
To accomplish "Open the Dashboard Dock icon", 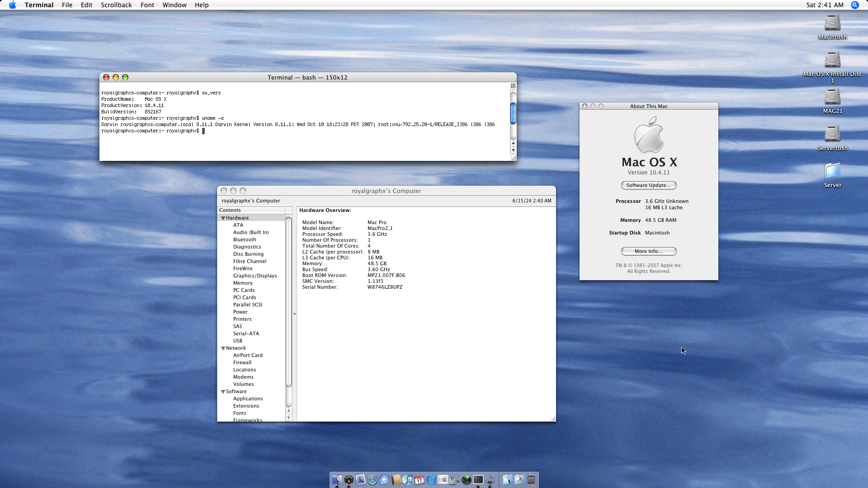I will pos(349,479).
